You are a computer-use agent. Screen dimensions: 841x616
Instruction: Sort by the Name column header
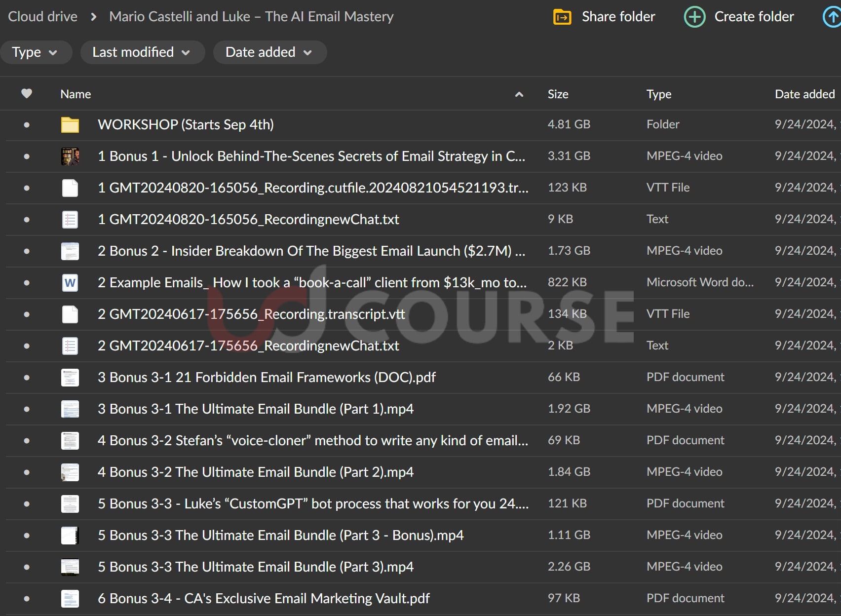coord(76,94)
